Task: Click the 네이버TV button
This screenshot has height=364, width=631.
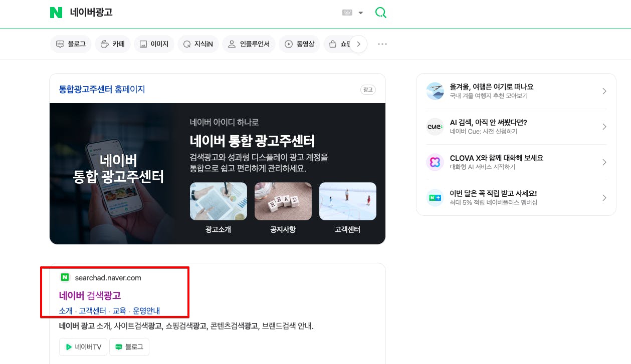Action: click(x=83, y=347)
